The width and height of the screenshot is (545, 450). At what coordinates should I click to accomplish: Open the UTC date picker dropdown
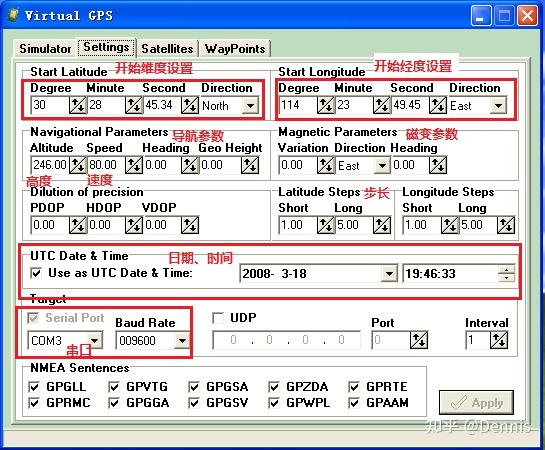coord(389,274)
